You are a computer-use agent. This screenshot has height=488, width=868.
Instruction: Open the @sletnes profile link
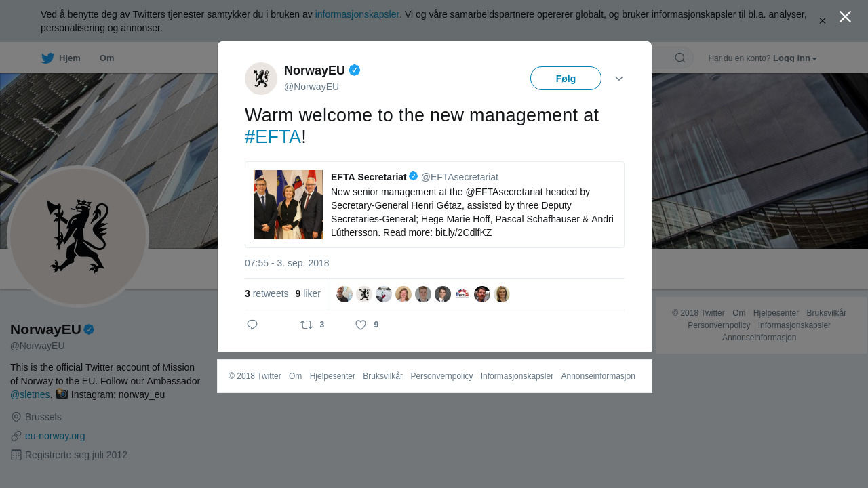tap(30, 394)
